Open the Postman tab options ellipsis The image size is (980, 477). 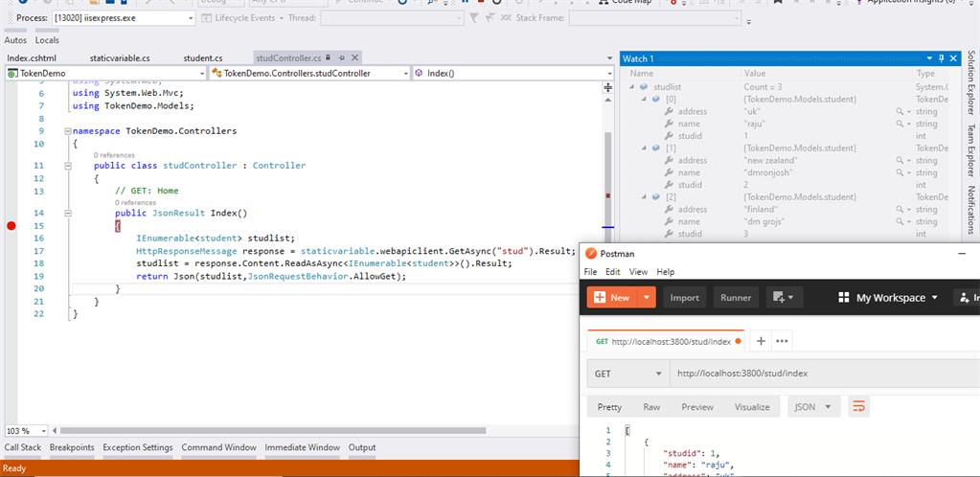(782, 341)
